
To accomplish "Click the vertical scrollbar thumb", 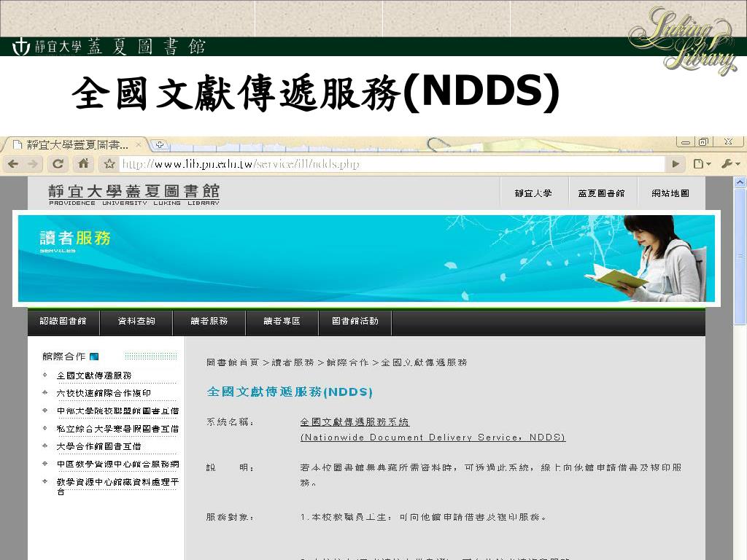I will tap(740, 256).
